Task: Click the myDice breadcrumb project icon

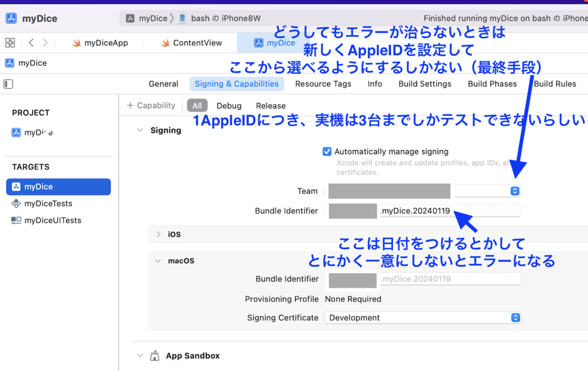Action: [9, 63]
